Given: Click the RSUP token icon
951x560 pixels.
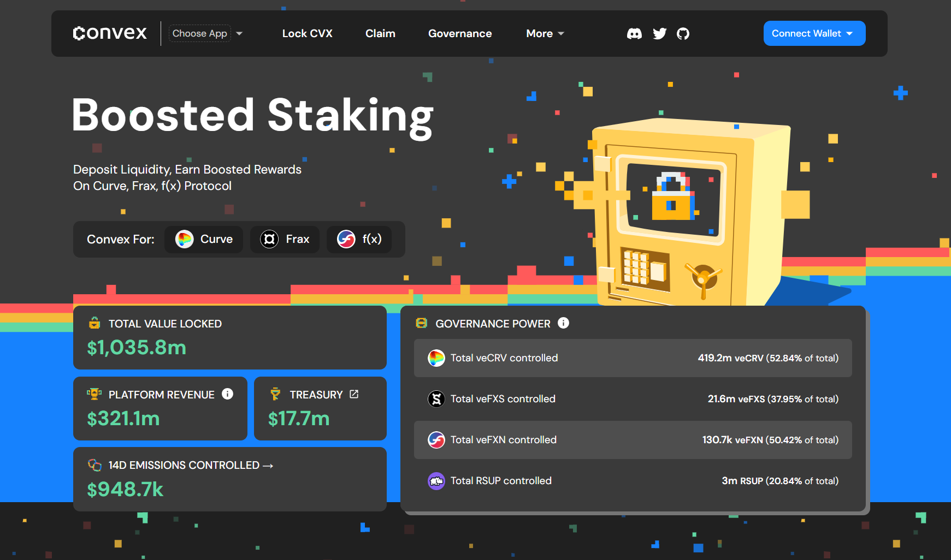Looking at the screenshot, I should (x=436, y=481).
